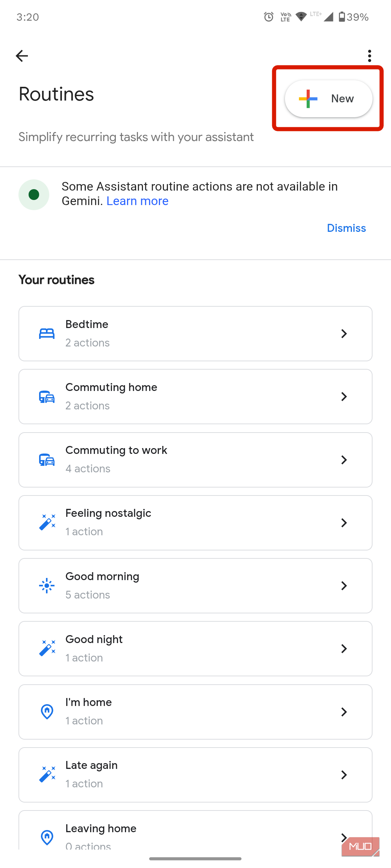Dismiss the Gemini notice

[346, 228]
